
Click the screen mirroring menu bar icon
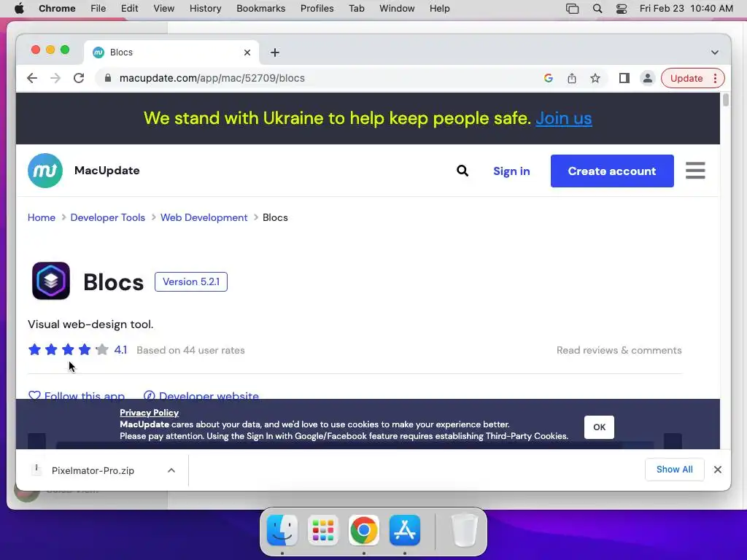point(572,9)
